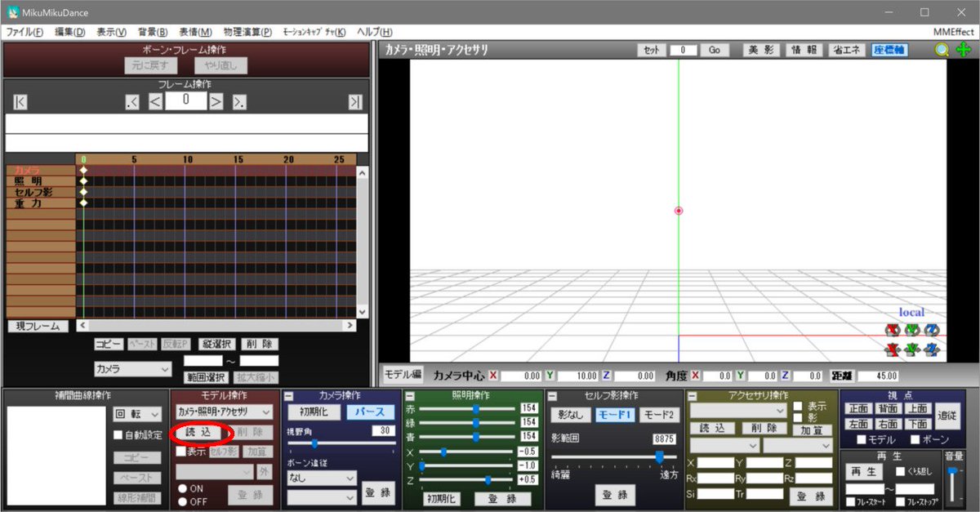Open the カメラ・照明・アクセサリ model dropdown
Screen dimensions: 980x512
224,412
